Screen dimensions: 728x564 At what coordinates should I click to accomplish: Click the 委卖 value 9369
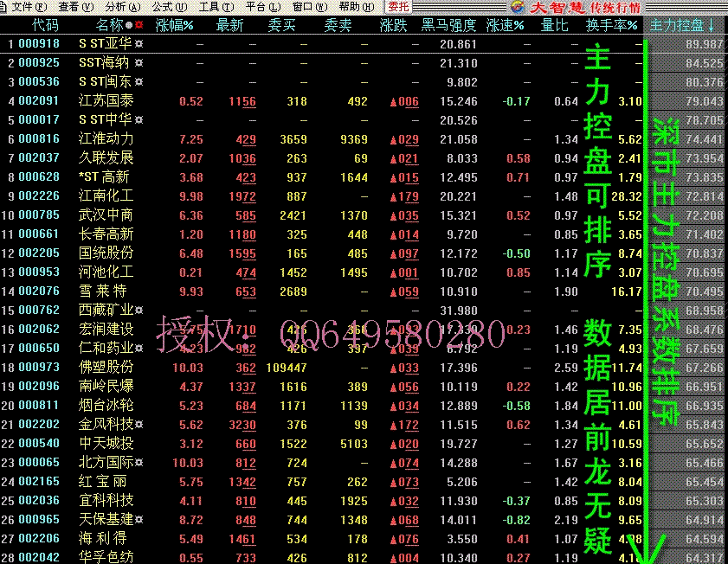click(x=353, y=139)
